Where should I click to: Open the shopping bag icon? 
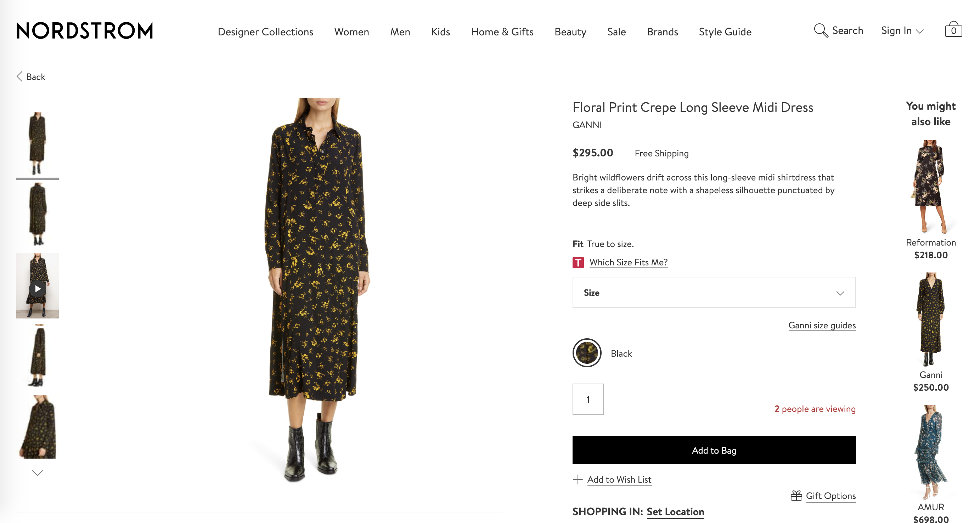coord(953,30)
